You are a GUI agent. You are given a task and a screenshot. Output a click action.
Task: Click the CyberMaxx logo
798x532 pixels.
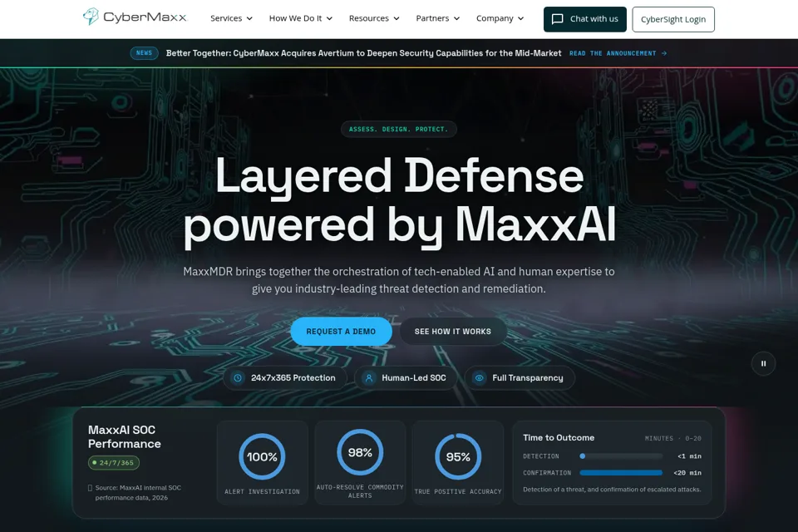135,17
